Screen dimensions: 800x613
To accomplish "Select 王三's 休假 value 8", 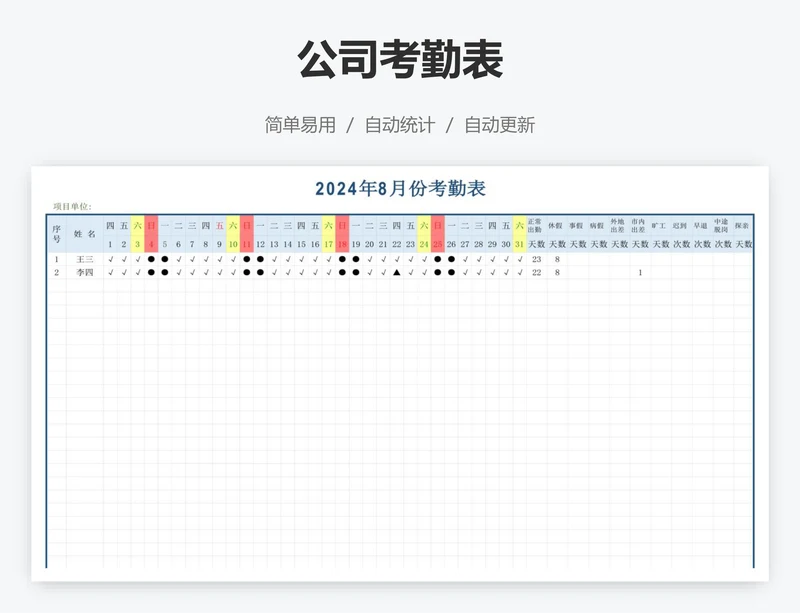I will pyautogui.click(x=557, y=259).
